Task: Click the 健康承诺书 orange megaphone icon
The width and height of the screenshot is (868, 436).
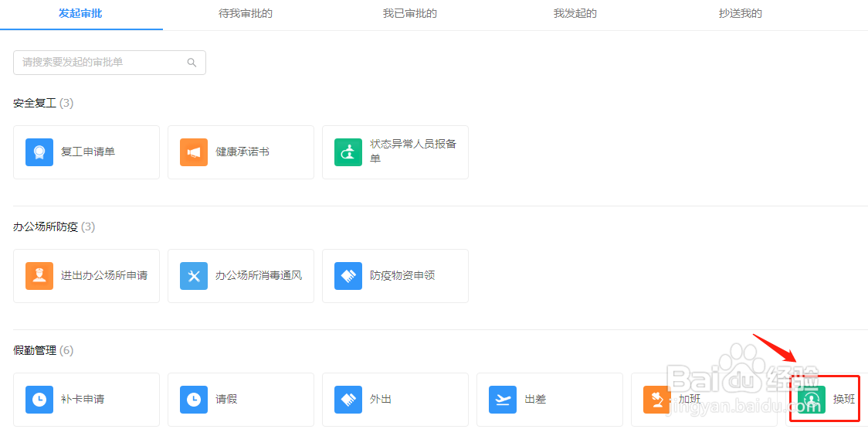Action: (x=194, y=152)
